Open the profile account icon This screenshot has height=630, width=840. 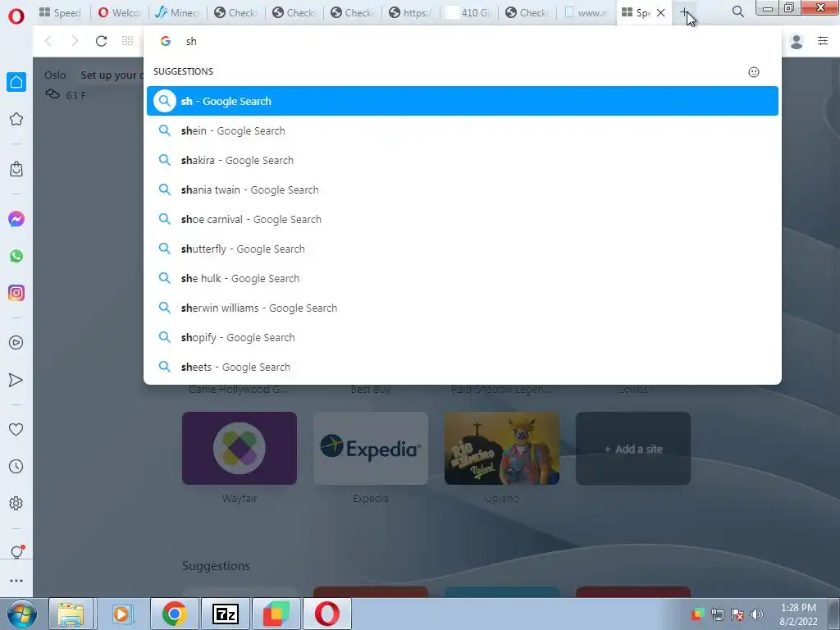797,41
